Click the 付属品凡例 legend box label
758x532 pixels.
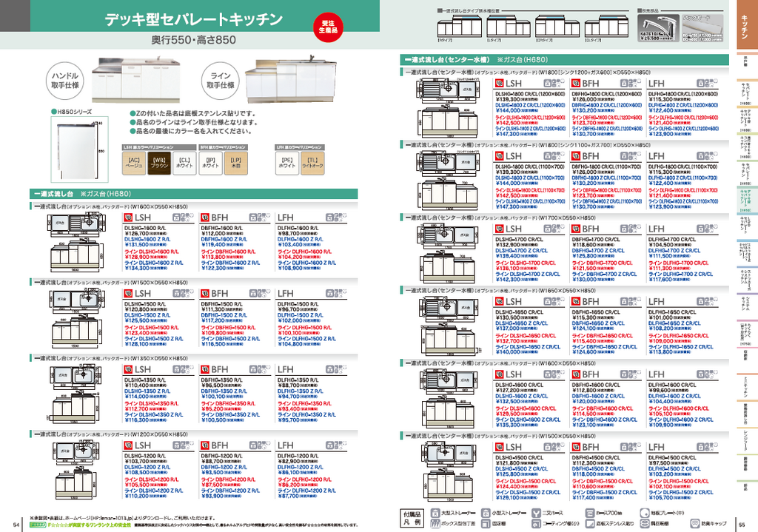[412, 519]
